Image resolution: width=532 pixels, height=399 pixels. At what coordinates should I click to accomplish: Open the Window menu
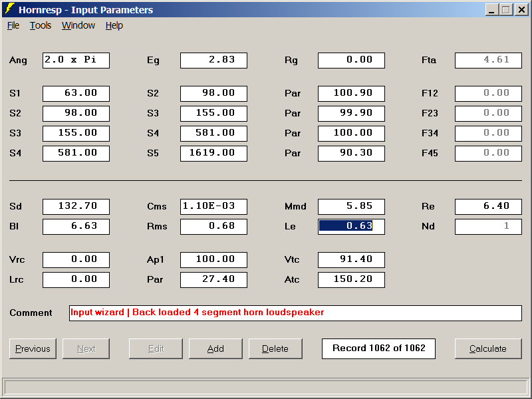(x=78, y=25)
